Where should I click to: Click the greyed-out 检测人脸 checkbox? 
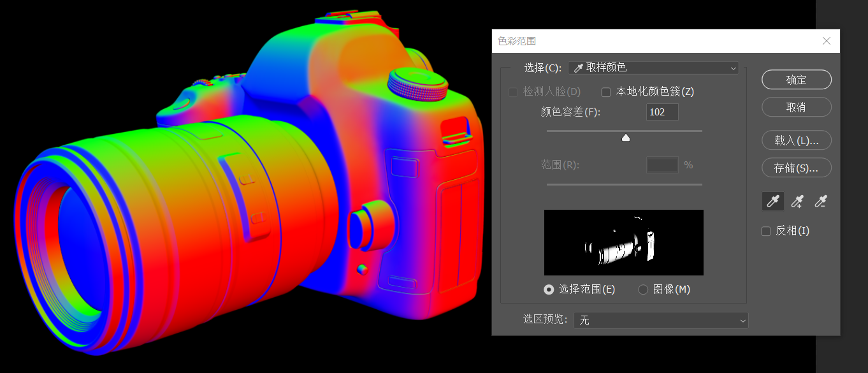(513, 92)
